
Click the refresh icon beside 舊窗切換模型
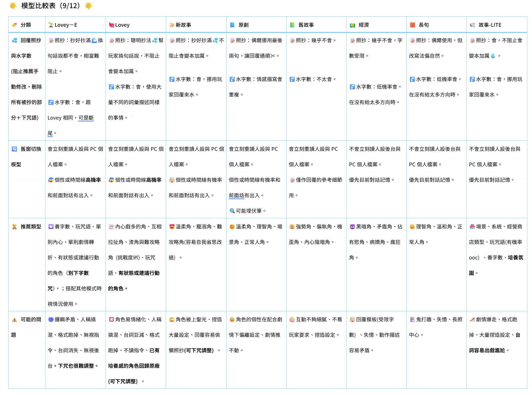[x=14, y=149]
